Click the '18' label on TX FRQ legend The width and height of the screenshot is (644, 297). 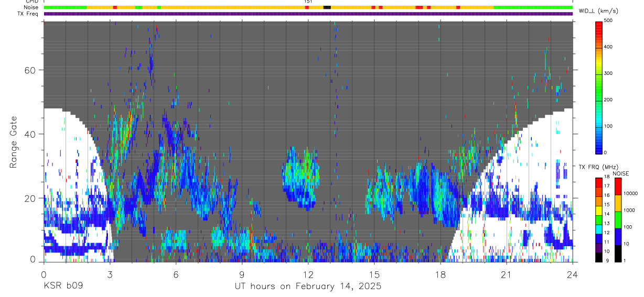[606, 177]
